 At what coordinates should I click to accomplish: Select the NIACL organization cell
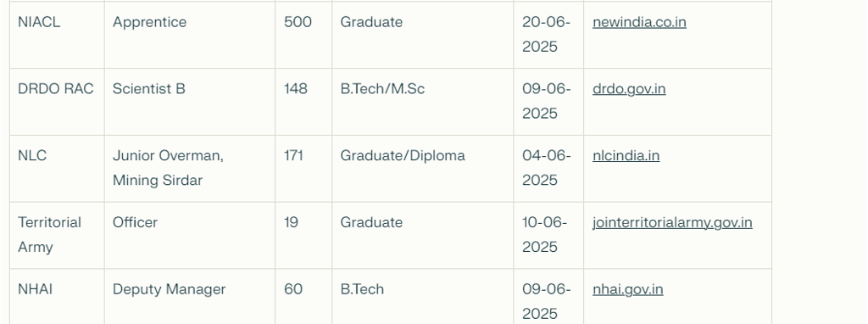click(x=57, y=35)
